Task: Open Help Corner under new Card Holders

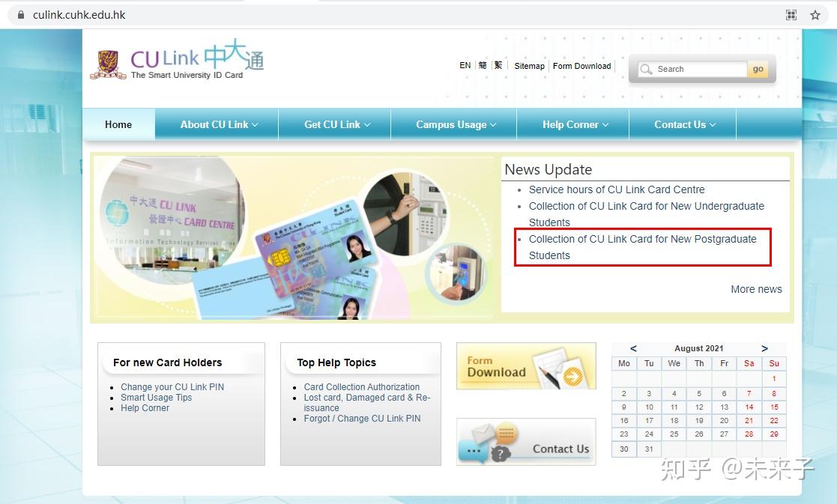Action: coord(145,408)
